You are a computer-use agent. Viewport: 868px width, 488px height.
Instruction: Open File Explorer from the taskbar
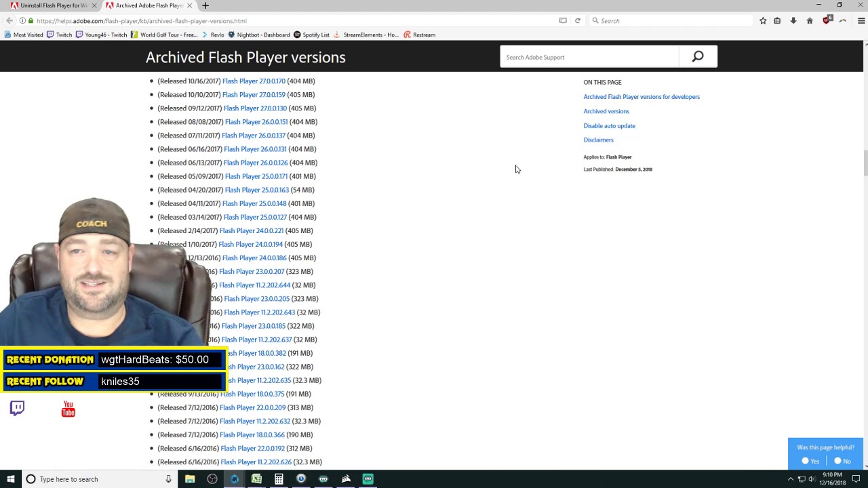point(190,479)
